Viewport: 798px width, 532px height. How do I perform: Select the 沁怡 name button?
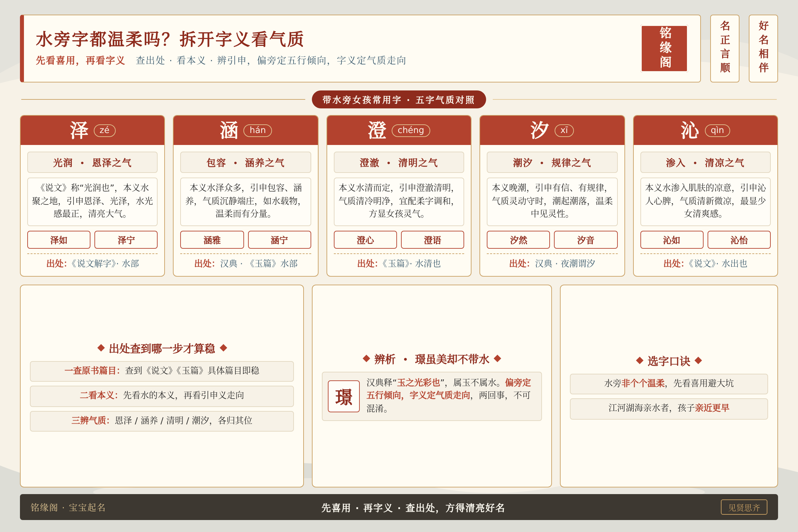pyautogui.click(x=739, y=240)
